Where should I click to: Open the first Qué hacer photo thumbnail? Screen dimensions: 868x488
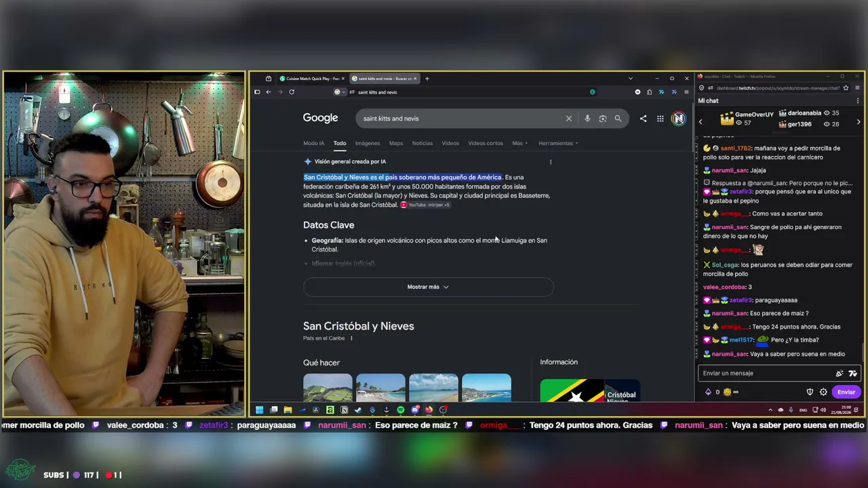click(x=328, y=387)
